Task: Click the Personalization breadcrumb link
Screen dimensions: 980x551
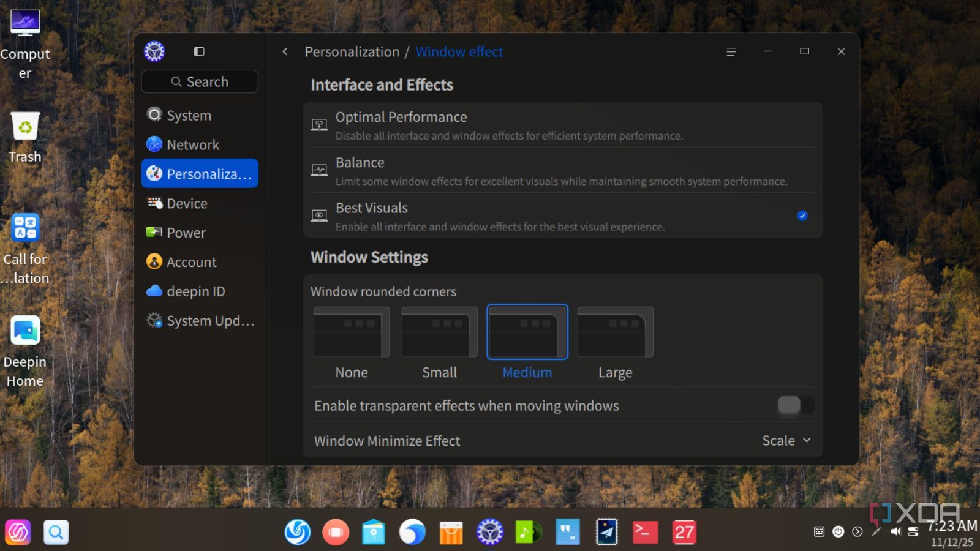Action: coord(352,52)
